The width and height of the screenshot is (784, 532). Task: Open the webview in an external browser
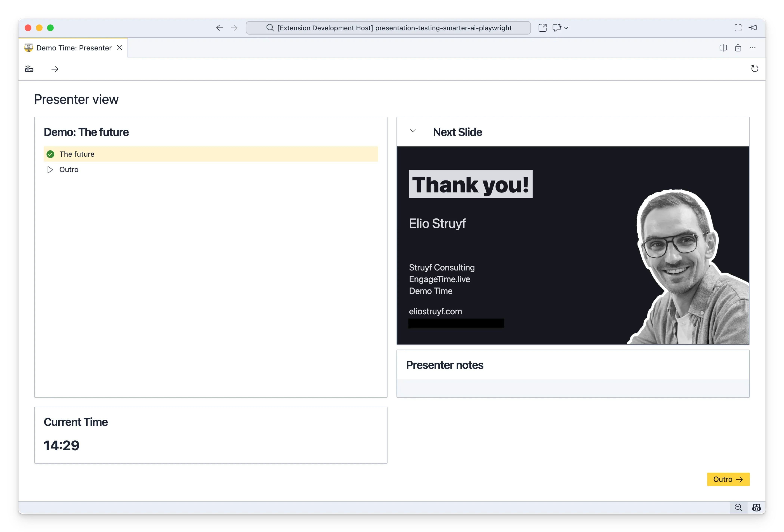(542, 28)
